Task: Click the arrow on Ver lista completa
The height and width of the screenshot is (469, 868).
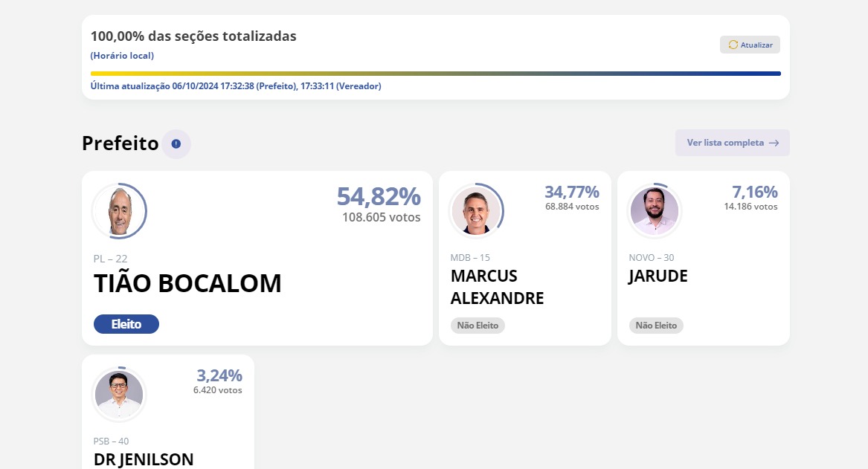Action: [x=774, y=143]
